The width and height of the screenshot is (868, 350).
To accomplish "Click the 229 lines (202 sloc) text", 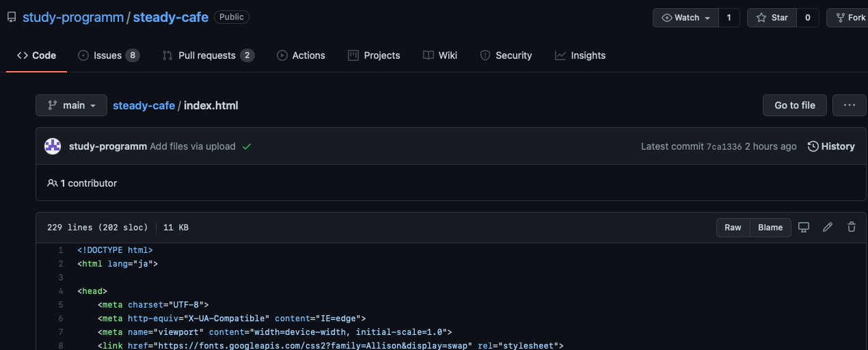I will tap(97, 228).
